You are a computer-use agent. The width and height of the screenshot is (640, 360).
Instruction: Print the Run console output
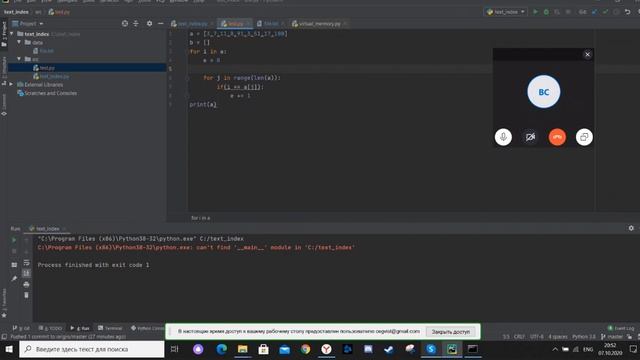pyautogui.click(x=27, y=284)
